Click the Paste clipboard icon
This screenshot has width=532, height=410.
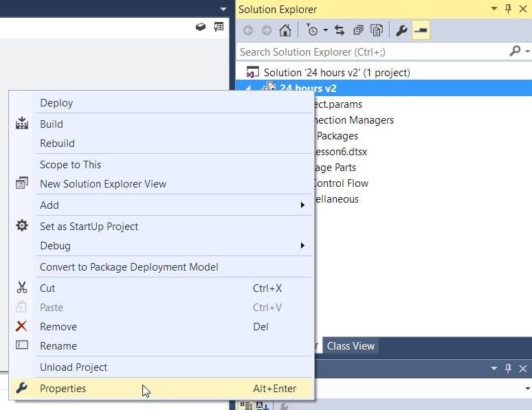(x=21, y=307)
